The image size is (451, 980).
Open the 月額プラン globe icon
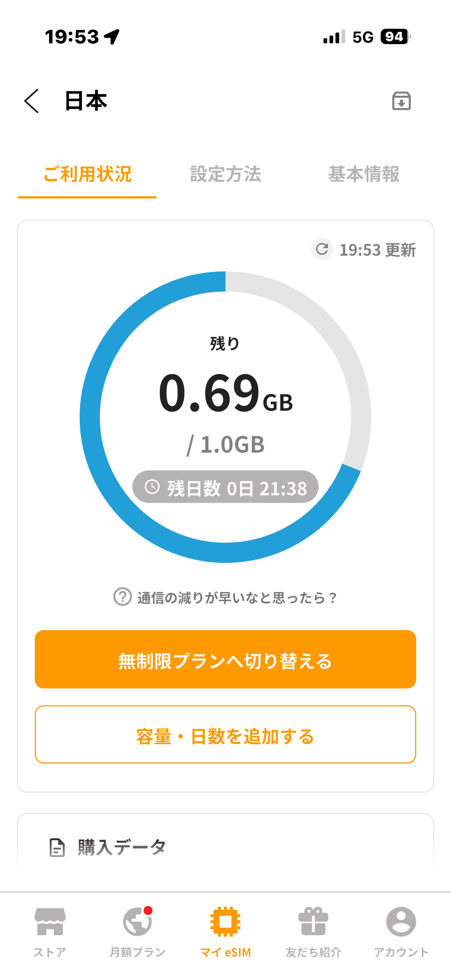coord(137,921)
